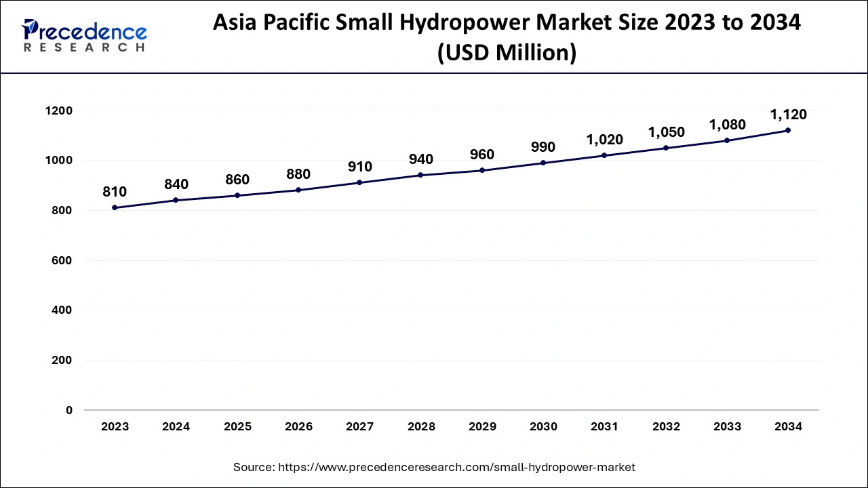
Task: Open the precedenceresearch.com source URL
Action: [x=456, y=467]
